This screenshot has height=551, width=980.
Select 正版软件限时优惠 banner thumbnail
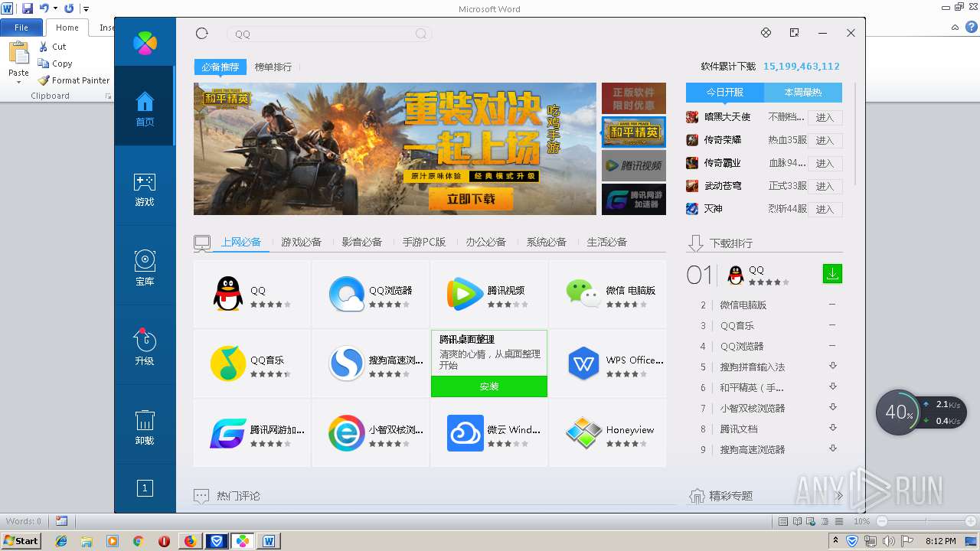pos(634,98)
